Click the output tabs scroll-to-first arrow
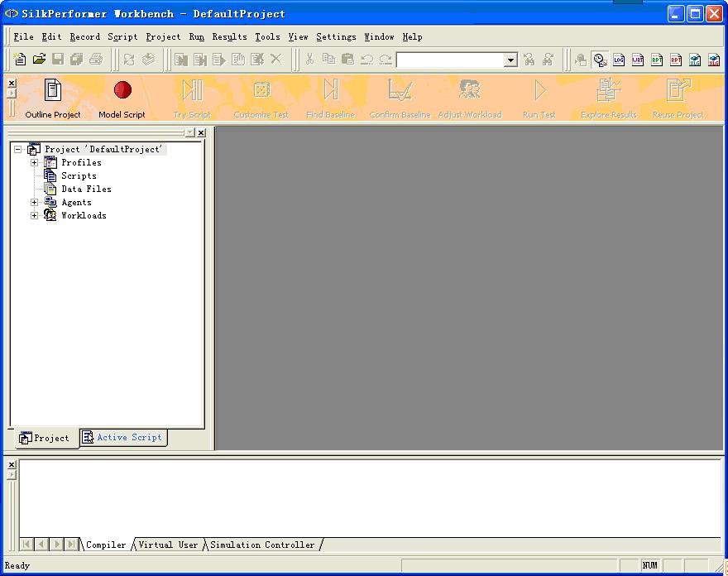 point(27,544)
